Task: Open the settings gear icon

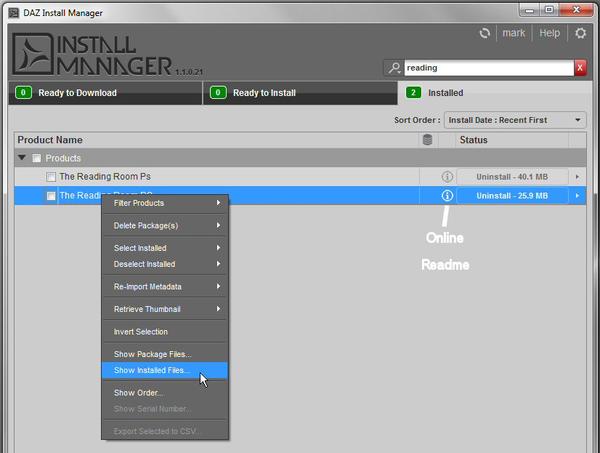Action: tap(580, 33)
